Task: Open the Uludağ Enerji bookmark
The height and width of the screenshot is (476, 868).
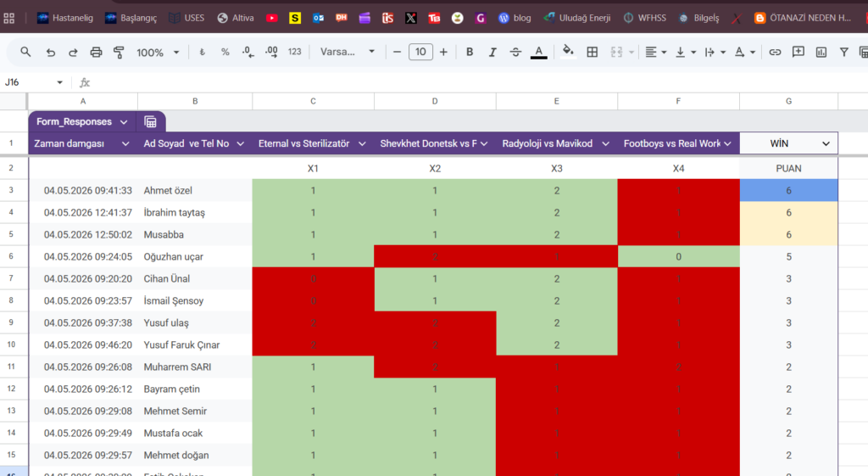Action: pos(576,18)
